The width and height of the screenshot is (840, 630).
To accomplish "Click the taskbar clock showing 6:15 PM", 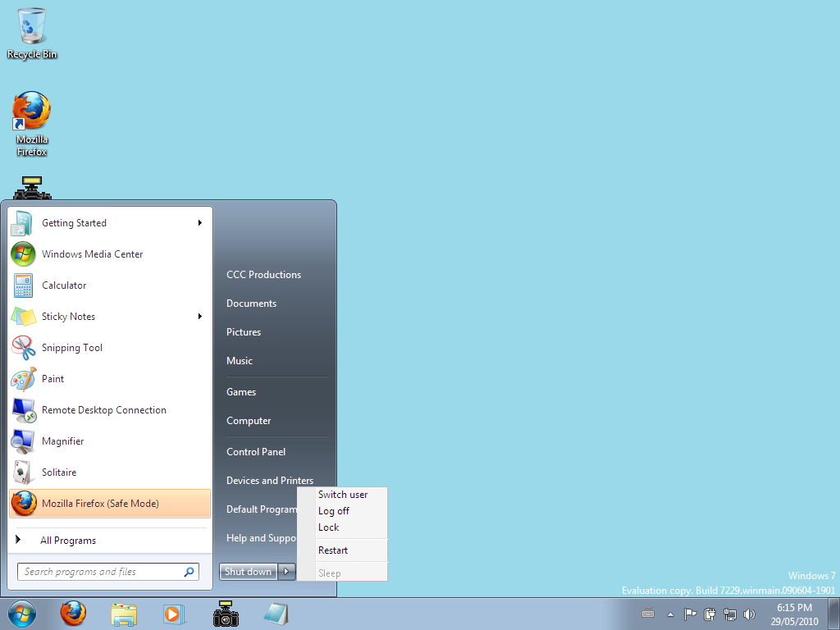I will click(794, 614).
